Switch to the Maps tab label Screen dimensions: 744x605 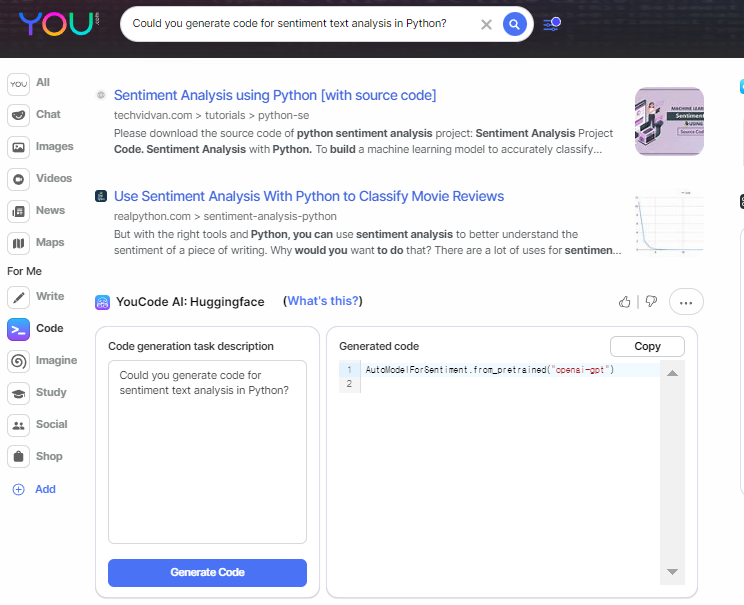[50, 242]
